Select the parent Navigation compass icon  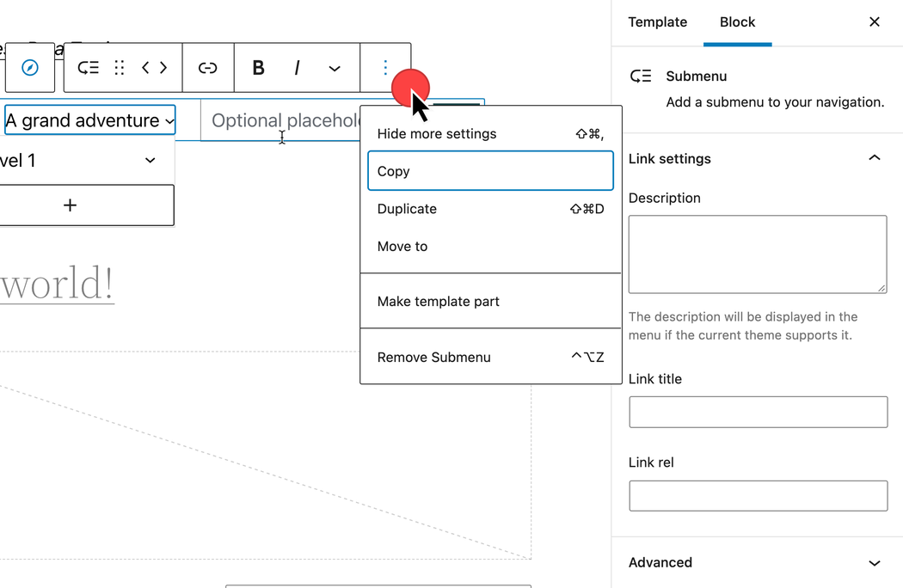pyautogui.click(x=30, y=68)
